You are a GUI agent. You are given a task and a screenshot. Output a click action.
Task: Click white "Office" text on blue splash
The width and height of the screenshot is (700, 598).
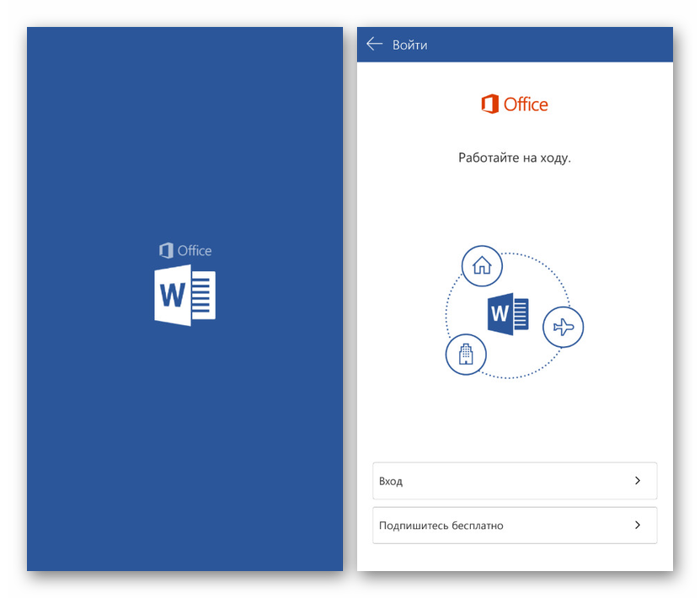[x=195, y=250]
